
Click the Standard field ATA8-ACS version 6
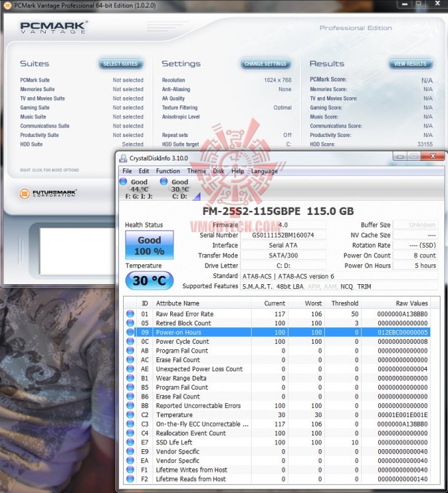[339, 276]
